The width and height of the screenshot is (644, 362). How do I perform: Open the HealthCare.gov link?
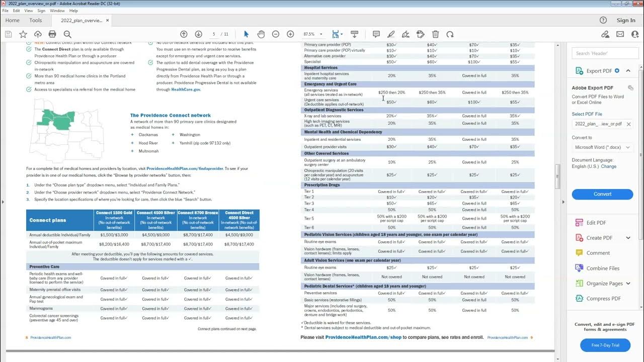(x=186, y=89)
